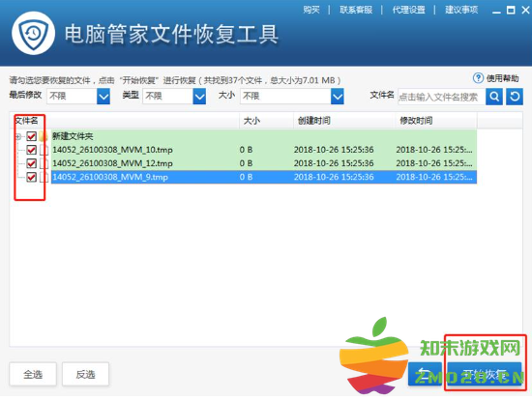Uncheck the 14052_26100308_MVM_10.tmp checkbox
Image resolution: width=532 pixels, height=400 pixels.
(x=31, y=150)
